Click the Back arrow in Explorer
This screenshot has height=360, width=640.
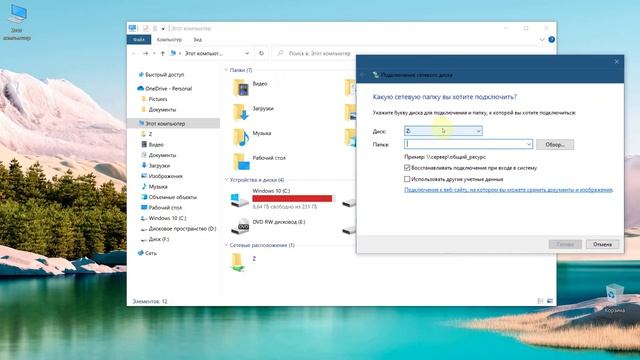134,53
